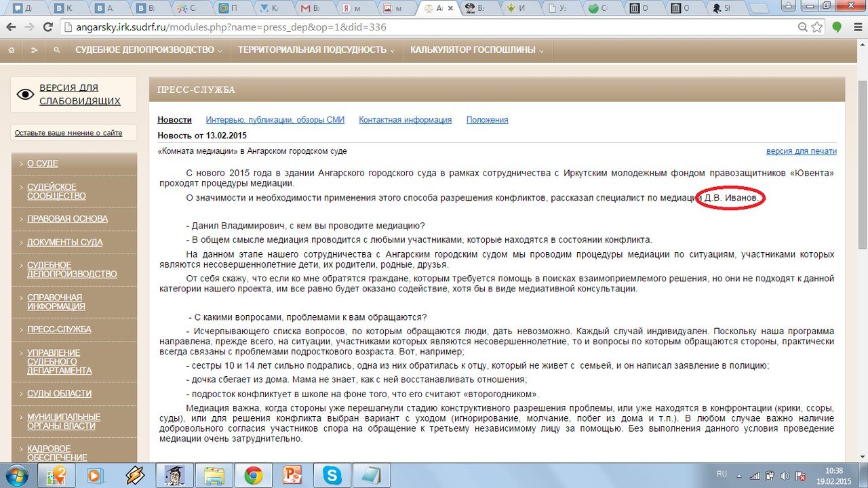This screenshot has height=488, width=868.
Task: Open Skype from the taskbar
Action: pos(332,475)
